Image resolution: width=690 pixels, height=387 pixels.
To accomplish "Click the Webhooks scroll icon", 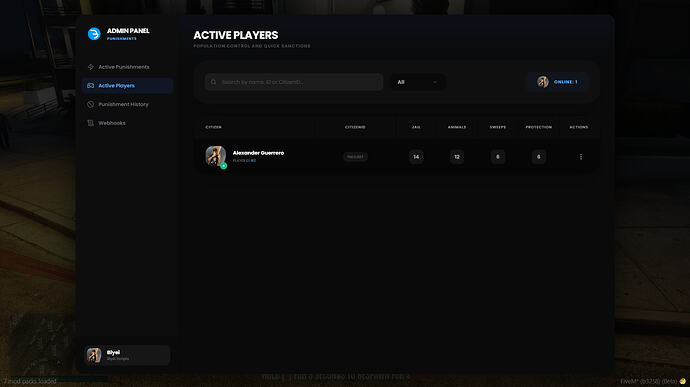I will (x=90, y=123).
